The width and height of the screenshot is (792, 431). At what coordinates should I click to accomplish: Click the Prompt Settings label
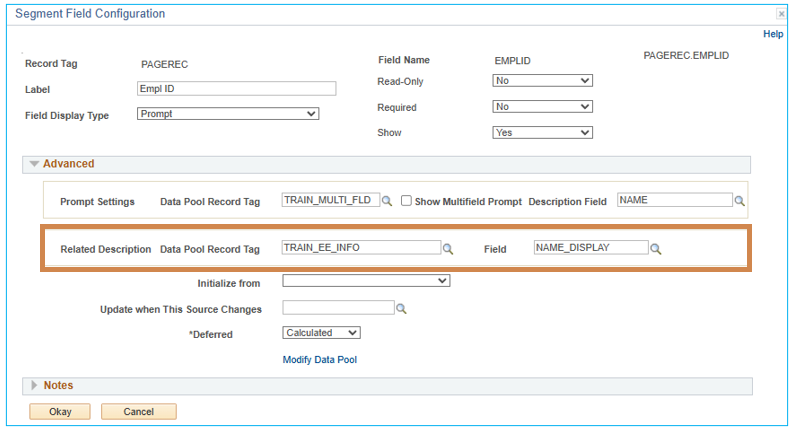point(97,202)
